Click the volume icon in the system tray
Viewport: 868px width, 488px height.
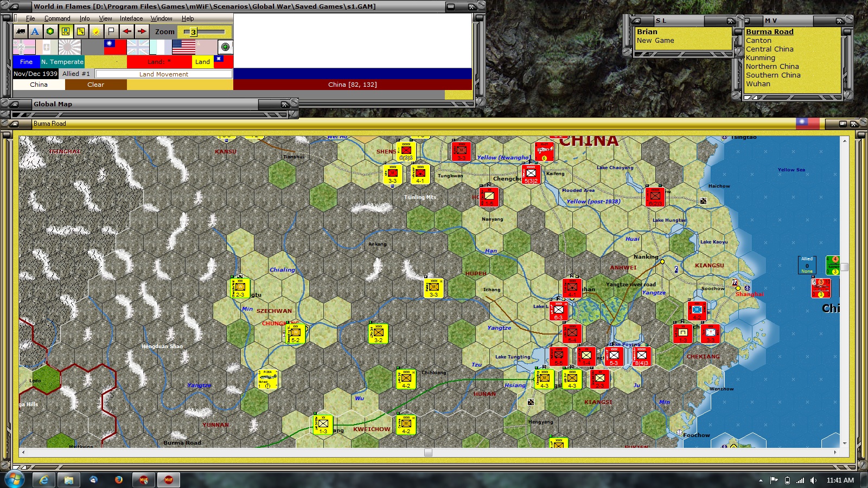tap(813, 480)
